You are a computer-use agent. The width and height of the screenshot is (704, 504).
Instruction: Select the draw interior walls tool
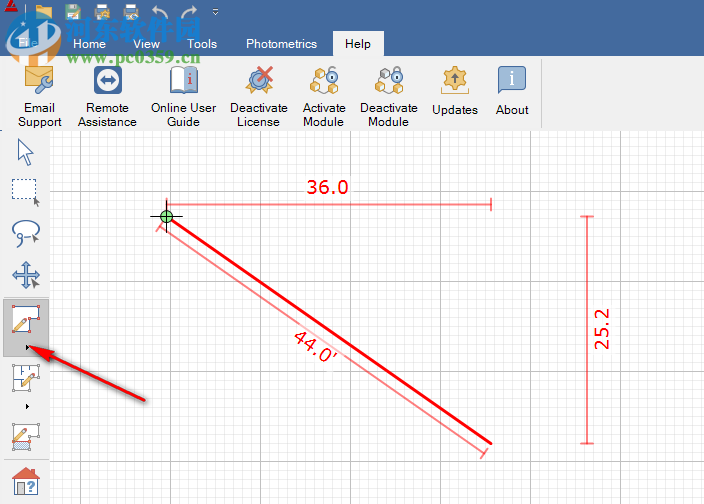tap(26, 378)
